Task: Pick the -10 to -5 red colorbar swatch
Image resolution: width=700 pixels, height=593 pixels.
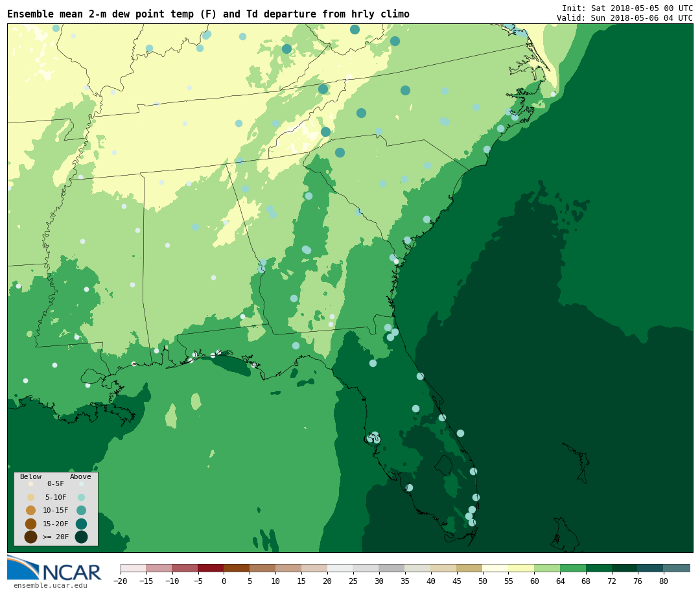Action: [x=185, y=568]
